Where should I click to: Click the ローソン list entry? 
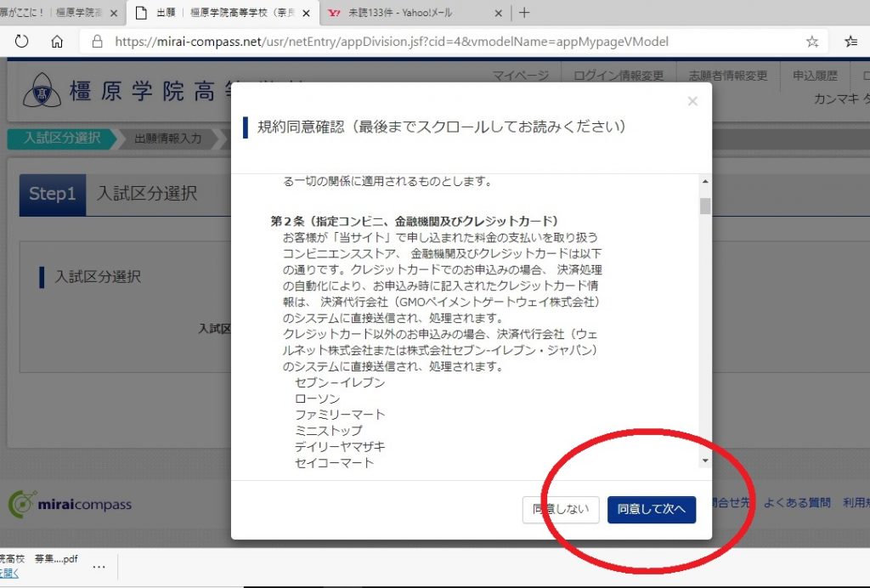coord(318,399)
